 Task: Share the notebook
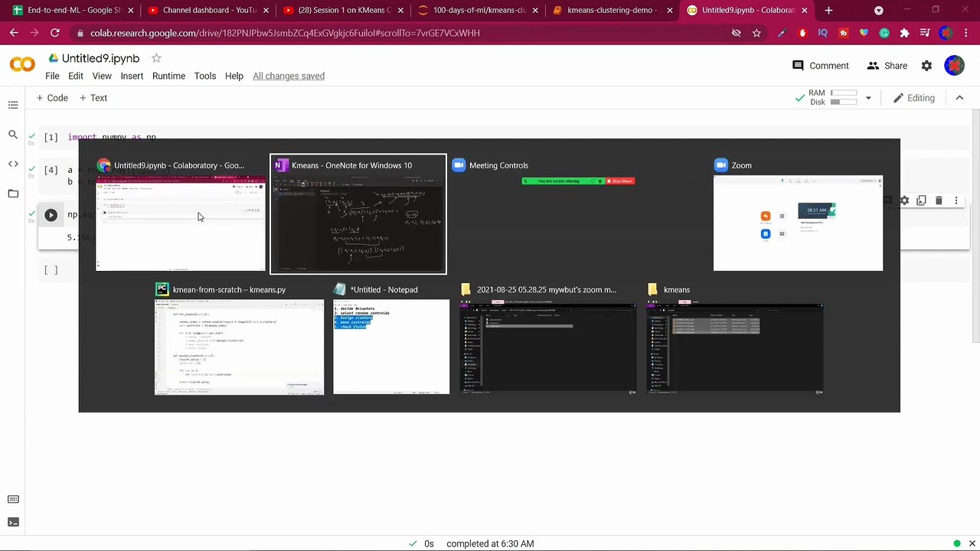[887, 66]
